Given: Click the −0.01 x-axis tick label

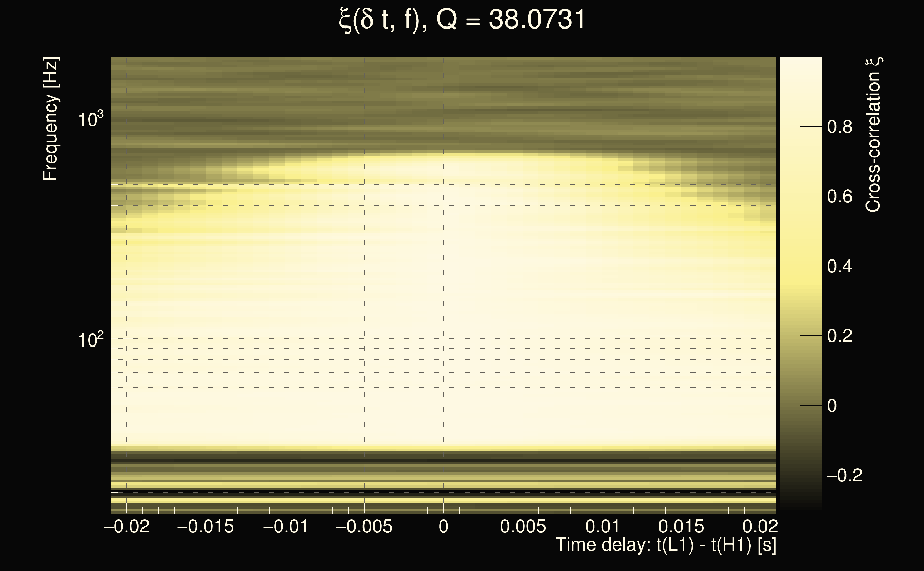Looking at the screenshot, I should click(x=286, y=526).
